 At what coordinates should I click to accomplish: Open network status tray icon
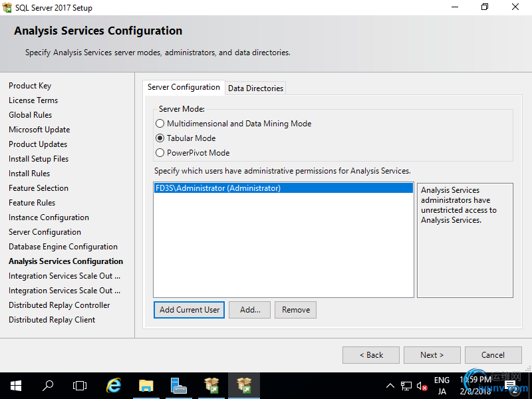click(x=406, y=386)
